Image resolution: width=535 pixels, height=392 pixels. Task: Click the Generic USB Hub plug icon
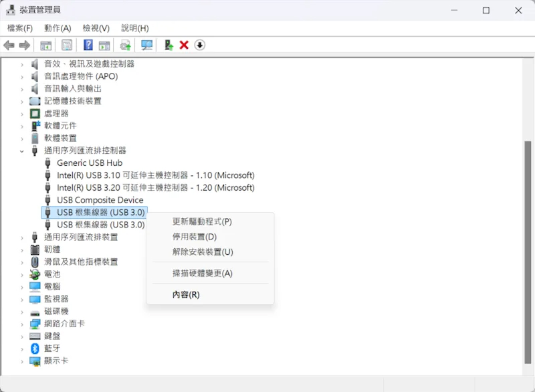click(47, 163)
